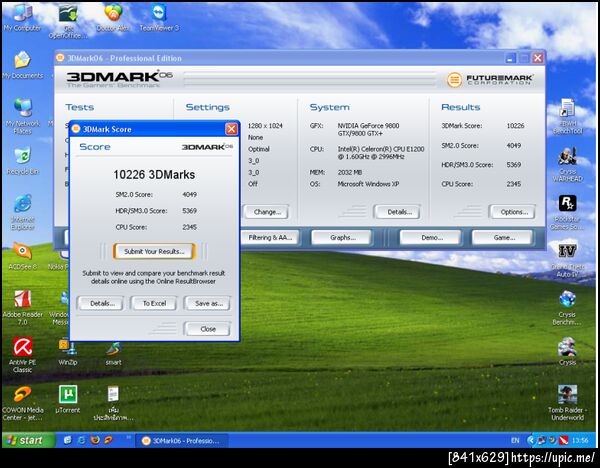Open the Graphs button
Image resolution: width=600 pixels, height=468 pixels.
coord(342,237)
